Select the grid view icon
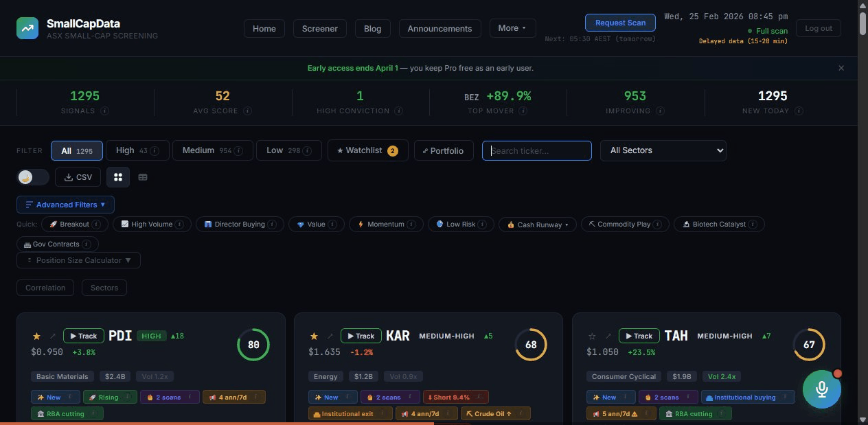 [117, 176]
